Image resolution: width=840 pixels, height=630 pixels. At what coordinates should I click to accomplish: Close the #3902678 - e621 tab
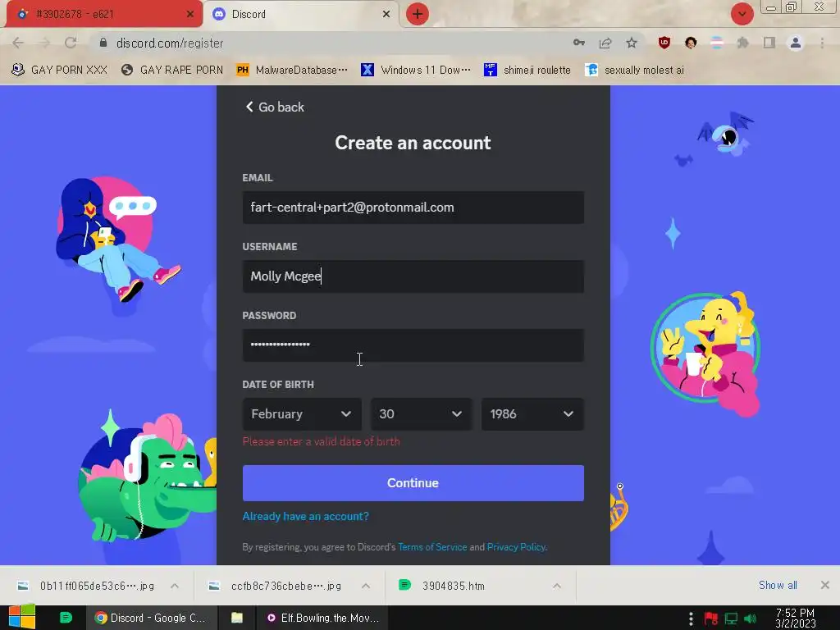coord(189,14)
